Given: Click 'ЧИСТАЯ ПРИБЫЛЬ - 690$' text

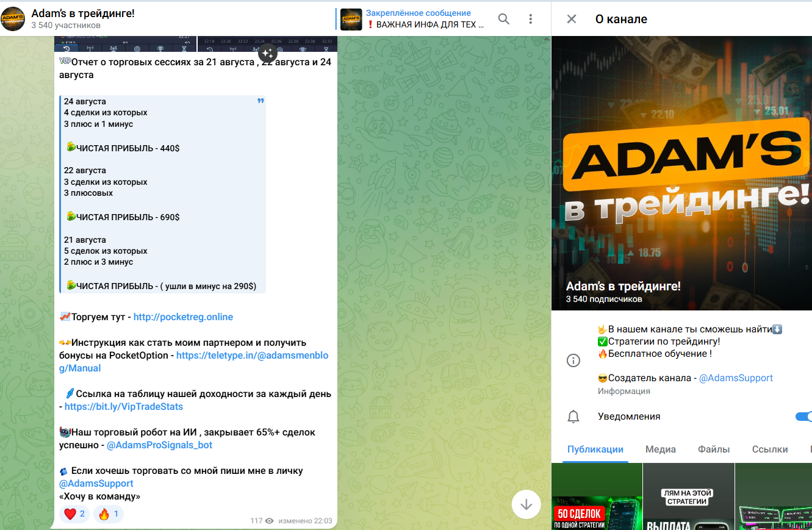Looking at the screenshot, I should 128,217.
